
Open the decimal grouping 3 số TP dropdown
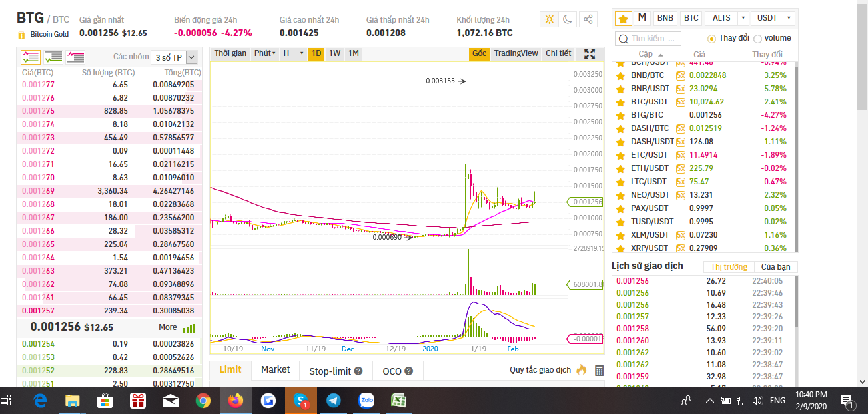coord(175,57)
